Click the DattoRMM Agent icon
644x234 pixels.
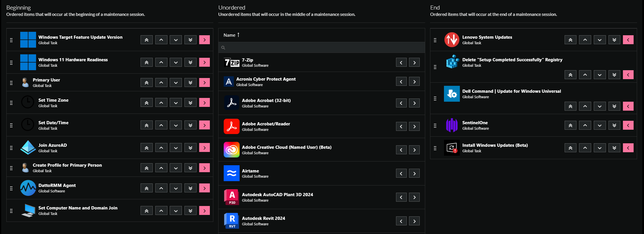click(x=28, y=188)
